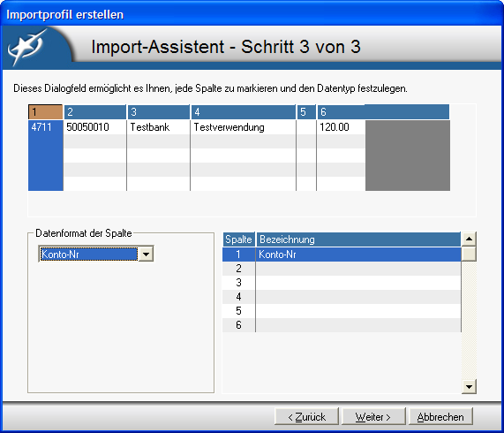This screenshot has height=433, width=504.
Task: Select the row 1 Konto-Nr entry in list
Action: tap(342, 254)
